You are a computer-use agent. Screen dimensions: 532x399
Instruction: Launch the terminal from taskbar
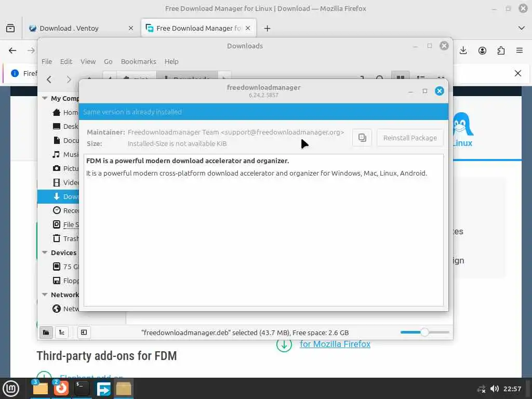(x=82, y=389)
